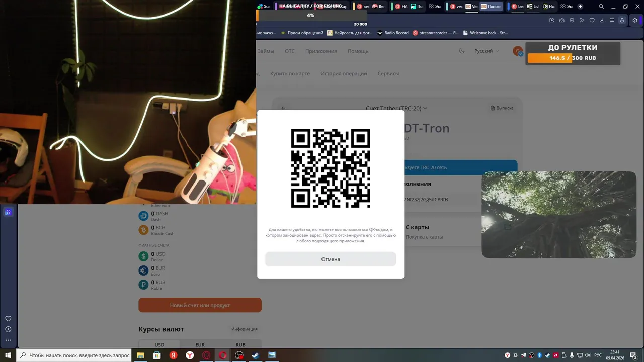Click the forest picture-in-picture video
The width and height of the screenshot is (644, 362).
(559, 215)
